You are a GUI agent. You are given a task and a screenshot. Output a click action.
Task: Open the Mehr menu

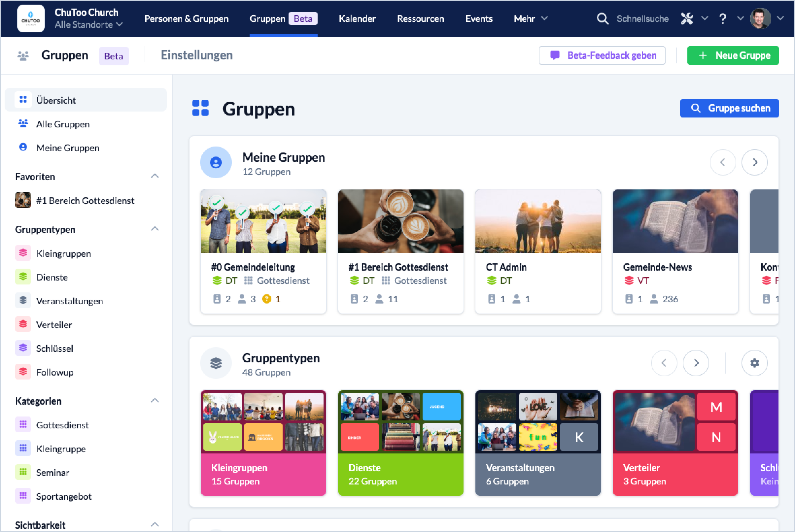(530, 19)
